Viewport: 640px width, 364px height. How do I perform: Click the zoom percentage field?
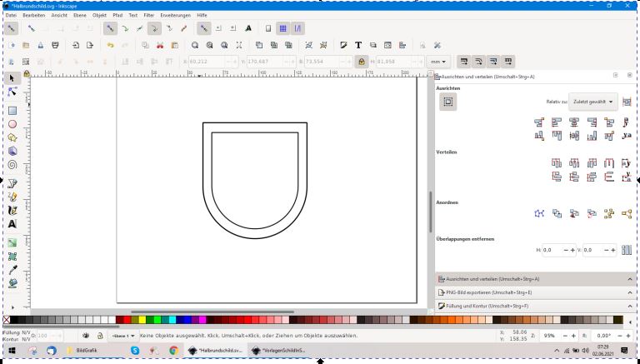tap(549, 335)
